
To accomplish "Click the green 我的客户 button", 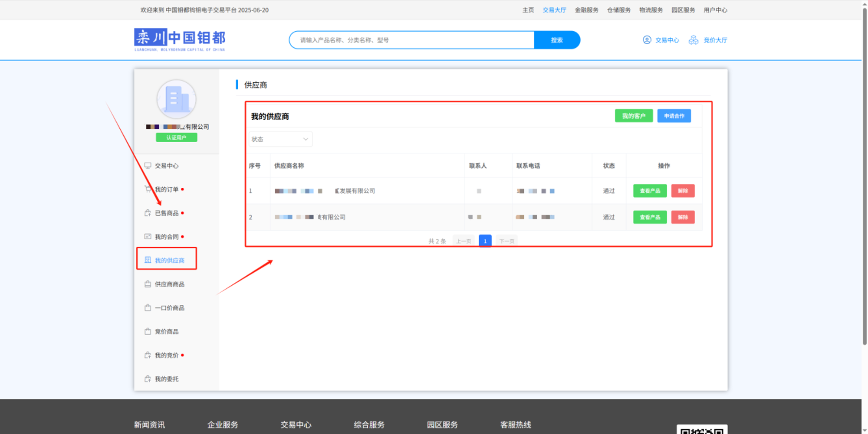I will pyautogui.click(x=634, y=116).
